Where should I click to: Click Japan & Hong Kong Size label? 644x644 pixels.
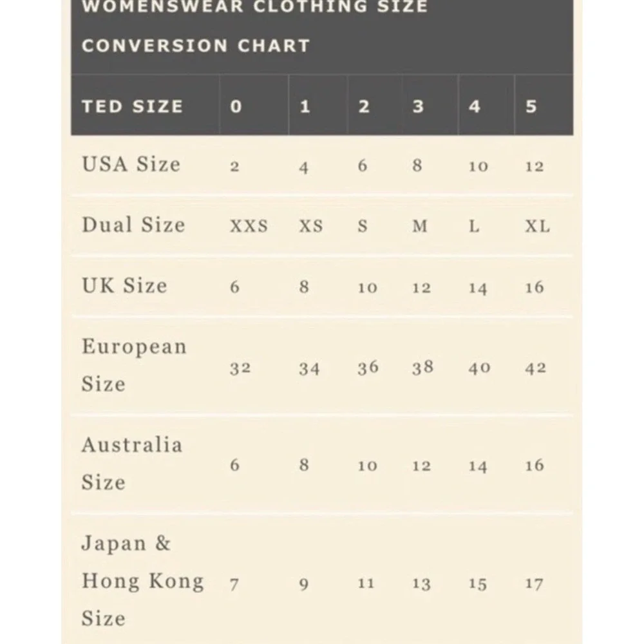coord(142,581)
